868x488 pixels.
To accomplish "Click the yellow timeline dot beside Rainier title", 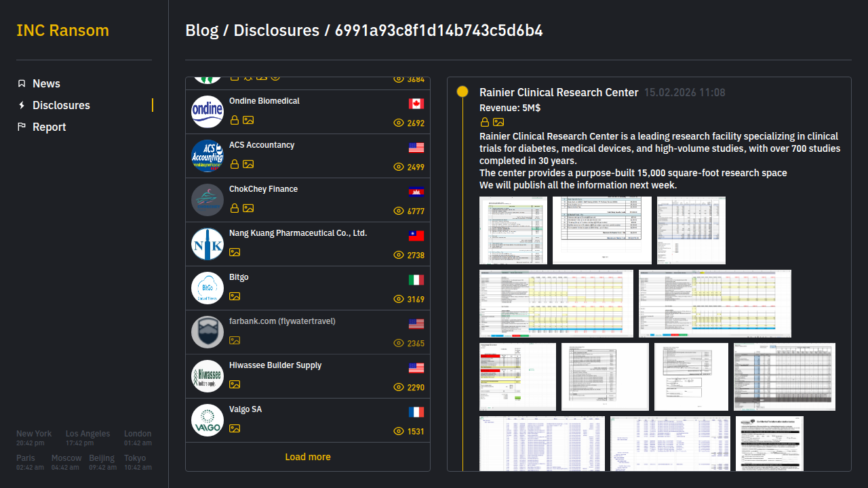I will (462, 91).
